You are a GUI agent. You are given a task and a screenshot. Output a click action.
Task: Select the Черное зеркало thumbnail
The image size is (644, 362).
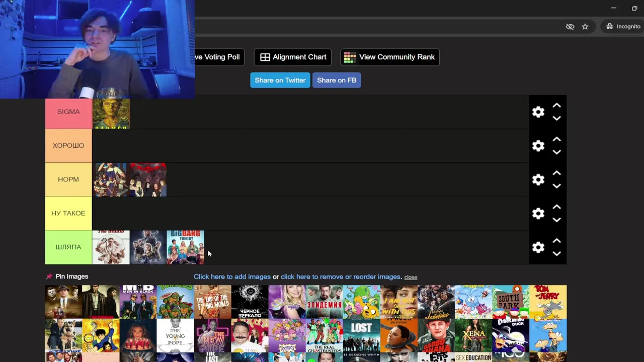[250, 302]
